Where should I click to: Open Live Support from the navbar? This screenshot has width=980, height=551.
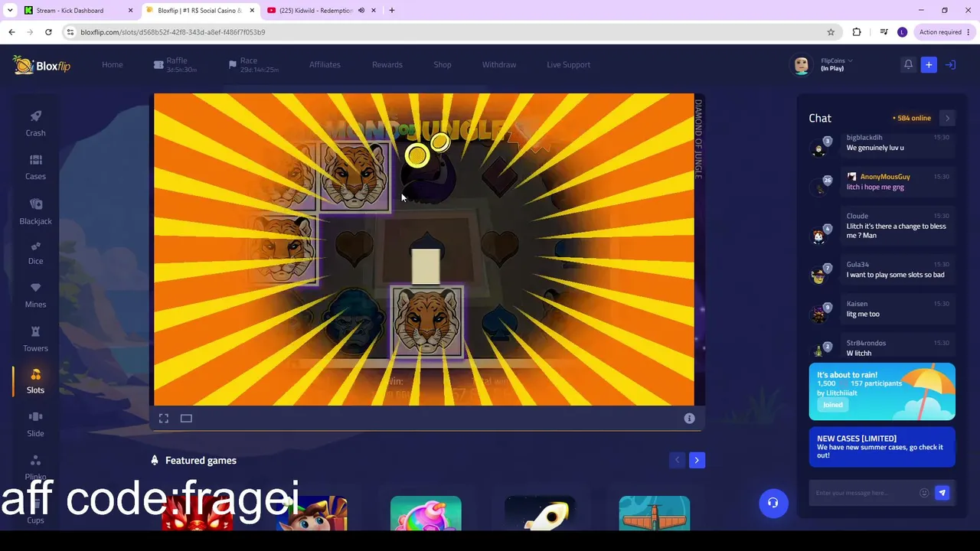pyautogui.click(x=569, y=65)
